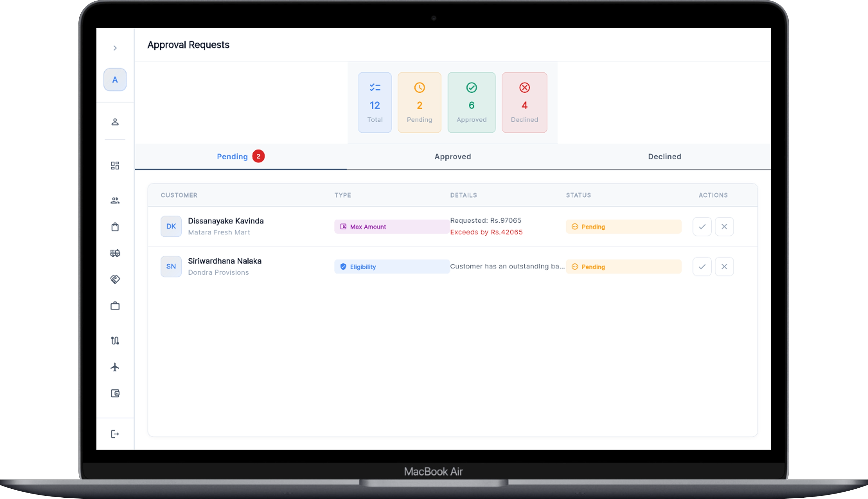This screenshot has width=868, height=499.
Task: Click the DK customer avatar
Action: tap(171, 226)
